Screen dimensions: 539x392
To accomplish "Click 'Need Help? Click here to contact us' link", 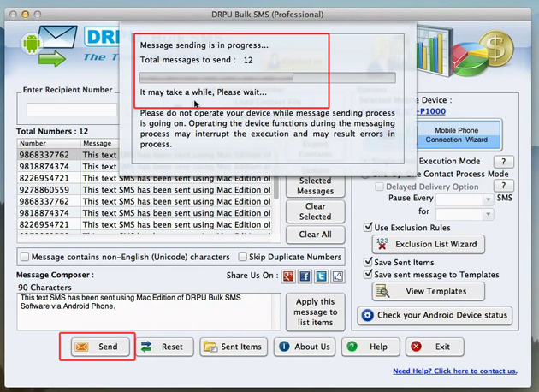I will tap(455, 371).
